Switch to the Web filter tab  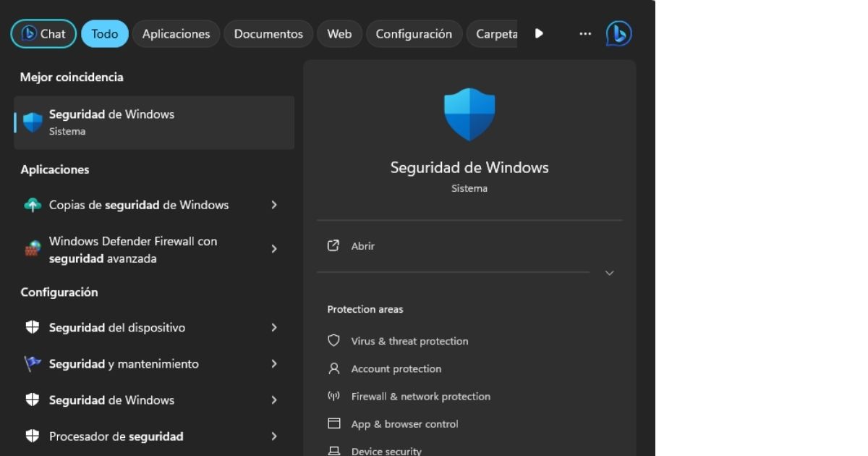(x=339, y=33)
